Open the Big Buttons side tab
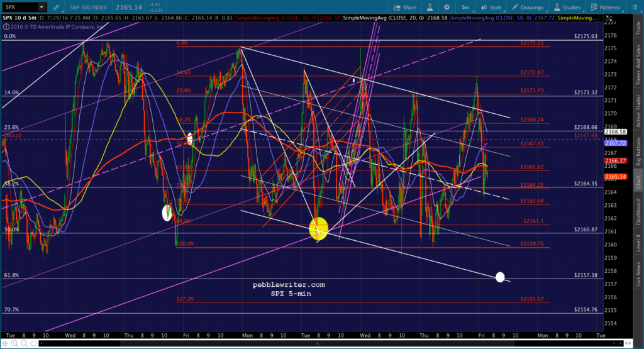Image resolution: width=644 pixels, height=349 pixels. 638,151
